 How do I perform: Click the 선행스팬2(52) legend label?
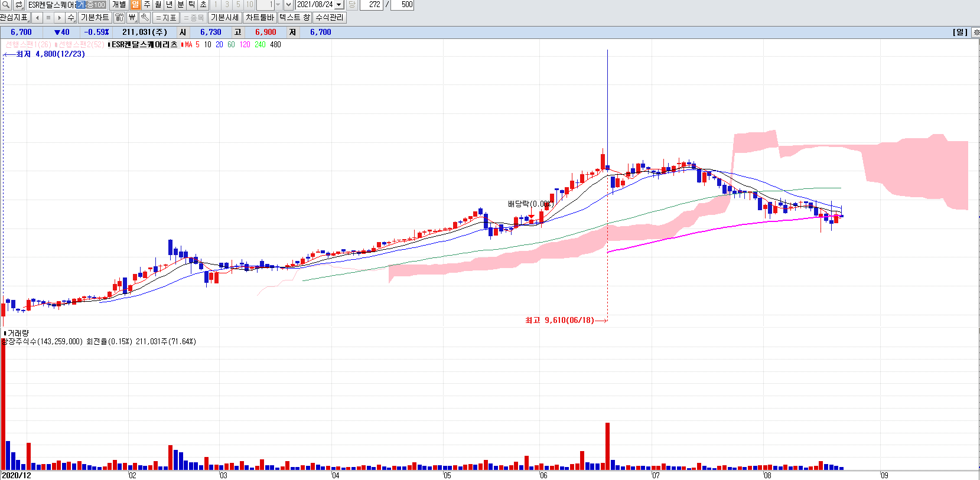81,44
